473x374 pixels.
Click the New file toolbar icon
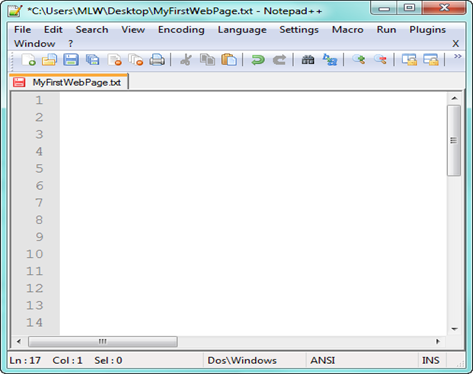28,60
